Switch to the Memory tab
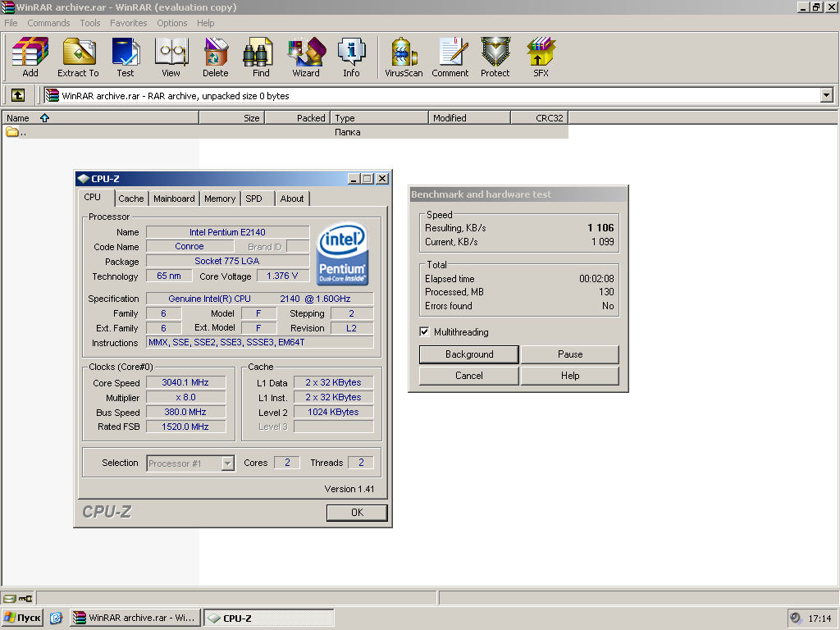This screenshot has height=630, width=840. point(220,199)
